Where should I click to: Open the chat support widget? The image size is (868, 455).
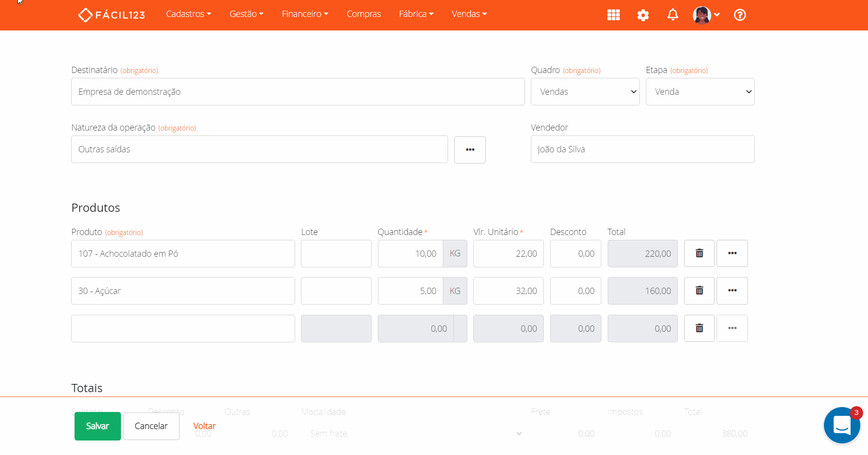841,425
